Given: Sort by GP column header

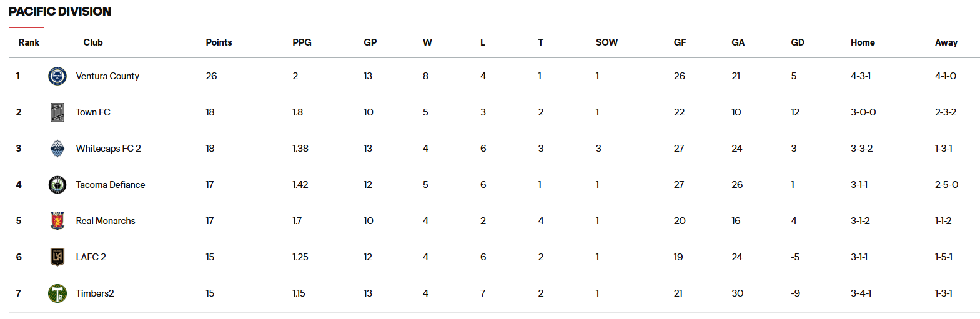Looking at the screenshot, I should [370, 42].
